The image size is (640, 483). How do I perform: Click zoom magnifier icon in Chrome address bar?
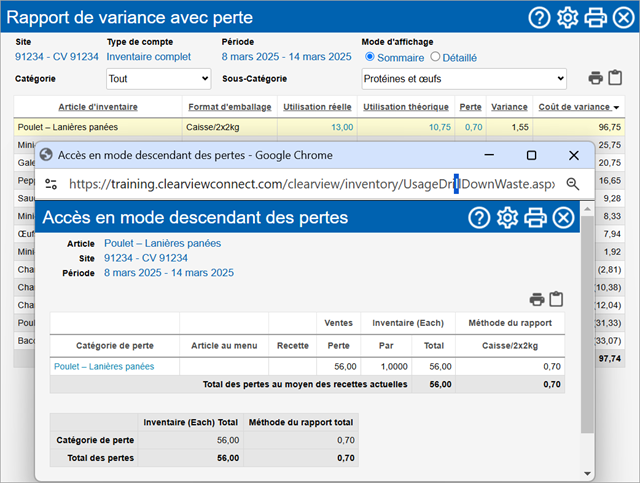pos(573,184)
